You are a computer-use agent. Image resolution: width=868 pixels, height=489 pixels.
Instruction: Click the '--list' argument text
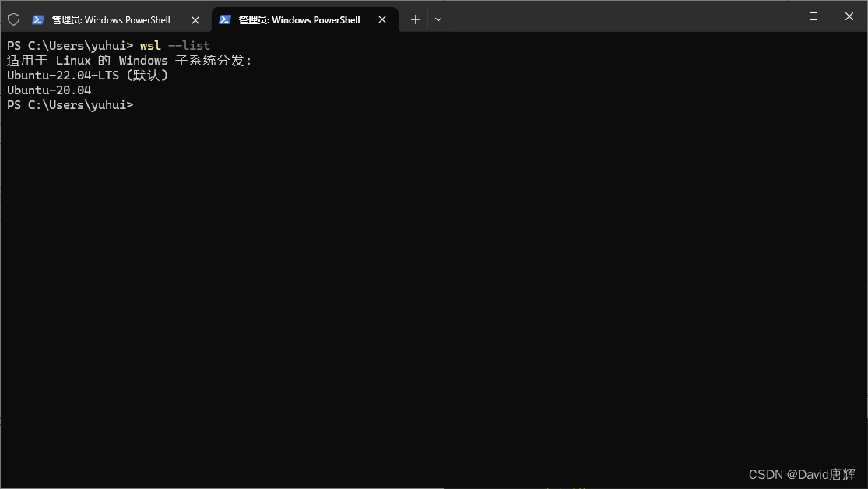click(188, 45)
